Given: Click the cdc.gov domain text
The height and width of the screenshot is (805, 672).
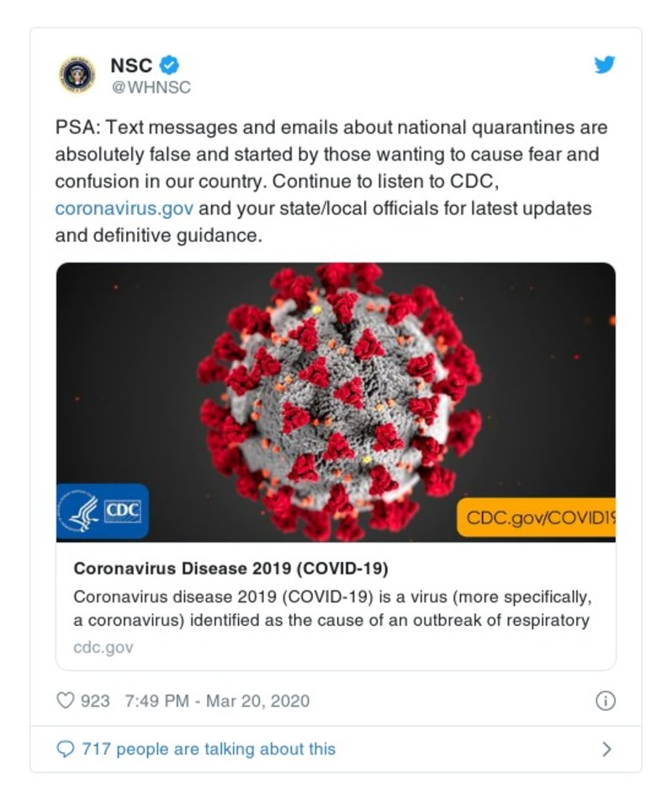Looking at the screenshot, I should point(103,648).
